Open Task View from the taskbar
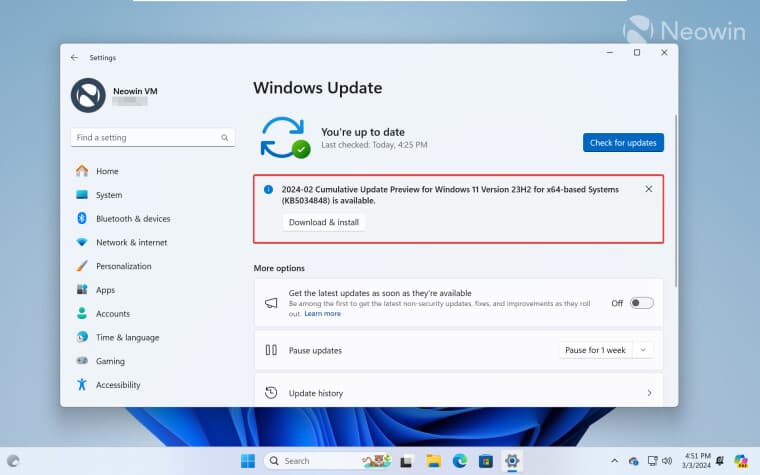Viewport: 760px width, 475px height. [x=406, y=461]
